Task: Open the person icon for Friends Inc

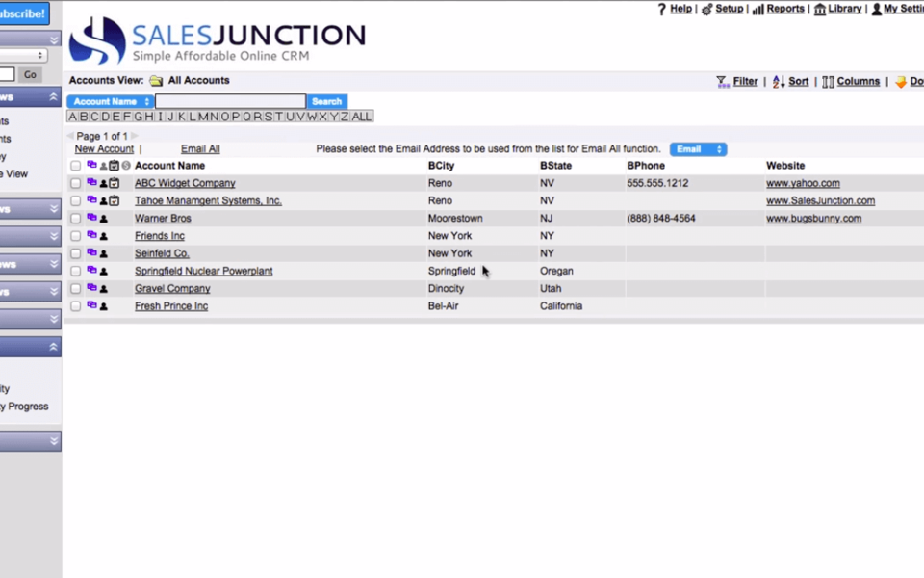Action: (104, 237)
